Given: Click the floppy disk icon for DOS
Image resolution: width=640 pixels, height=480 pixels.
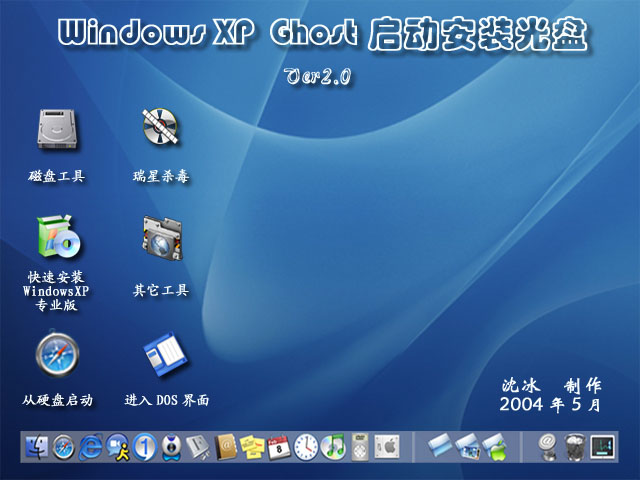Looking at the screenshot, I should tap(165, 354).
